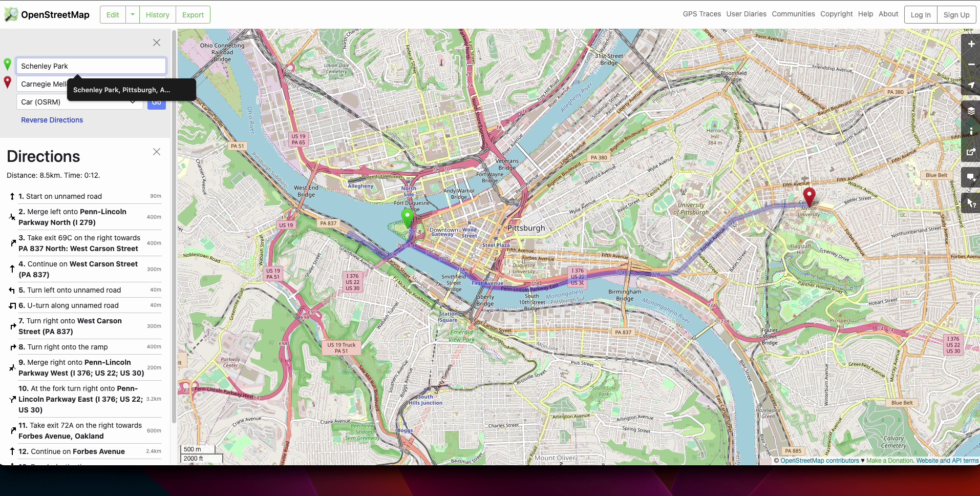Click the Sign Up button
The image size is (980, 496).
[x=956, y=15]
